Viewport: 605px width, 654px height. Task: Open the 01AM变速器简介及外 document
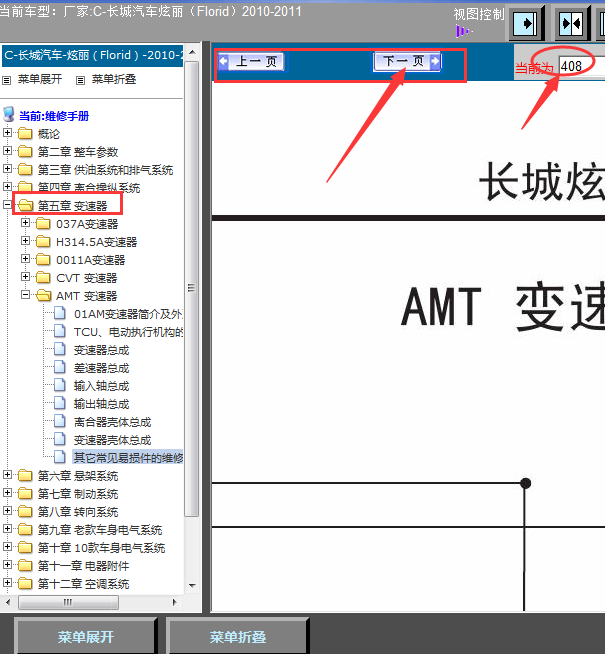[x=128, y=314]
